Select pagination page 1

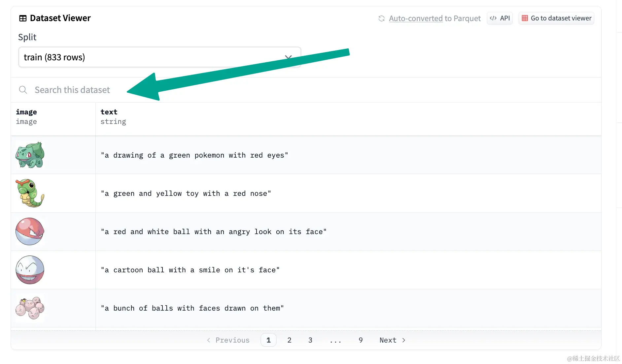pyautogui.click(x=268, y=340)
